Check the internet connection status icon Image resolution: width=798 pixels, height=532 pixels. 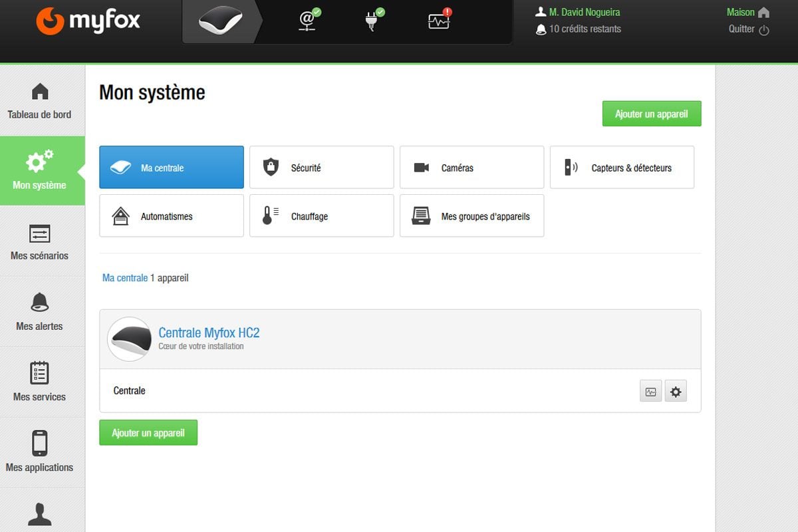[309, 20]
